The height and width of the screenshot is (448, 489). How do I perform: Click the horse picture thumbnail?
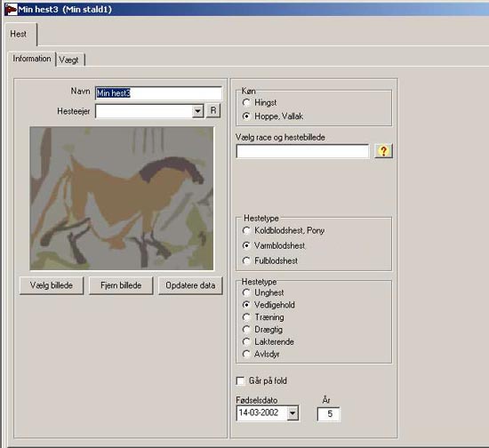122,198
